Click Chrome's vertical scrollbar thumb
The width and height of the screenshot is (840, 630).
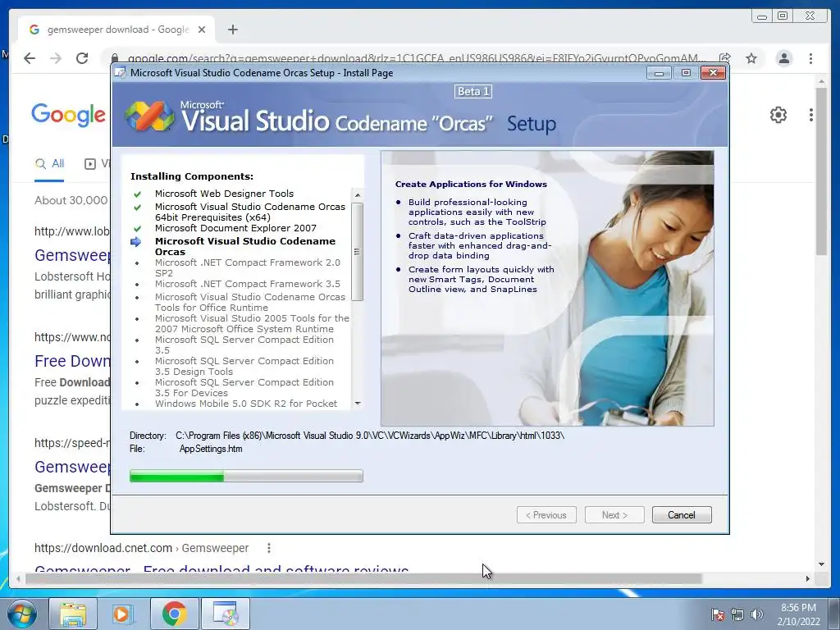tap(821, 171)
